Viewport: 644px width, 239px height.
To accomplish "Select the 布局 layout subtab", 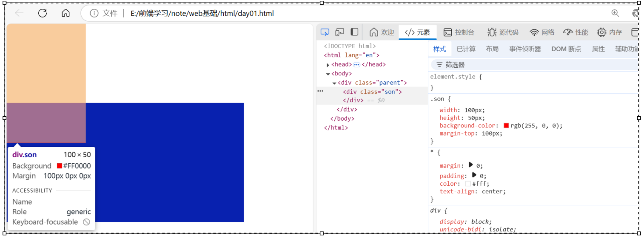I will 492,49.
